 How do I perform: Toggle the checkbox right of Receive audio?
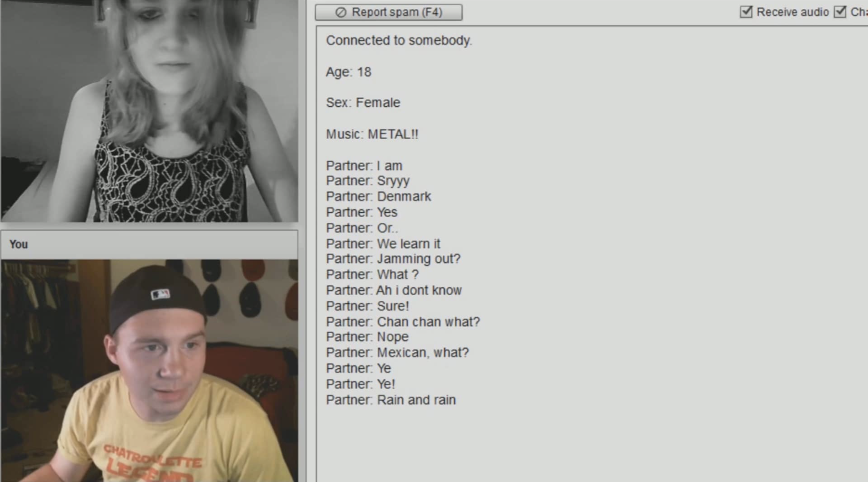[840, 12]
